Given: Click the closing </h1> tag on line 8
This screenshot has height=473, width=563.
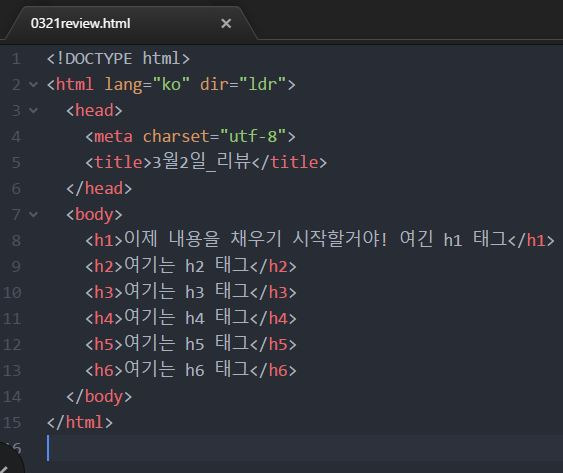Looking at the screenshot, I should click(x=531, y=240).
